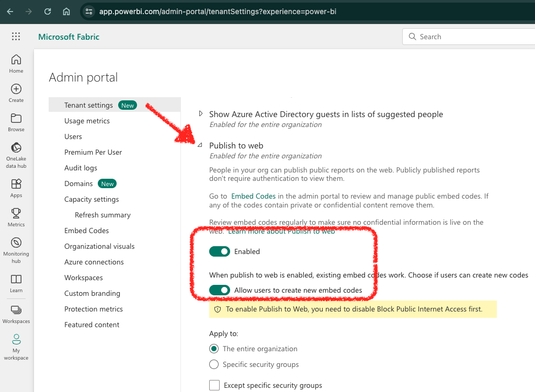Select Specific security groups radio option
This screenshot has height=392, width=535.
click(213, 364)
